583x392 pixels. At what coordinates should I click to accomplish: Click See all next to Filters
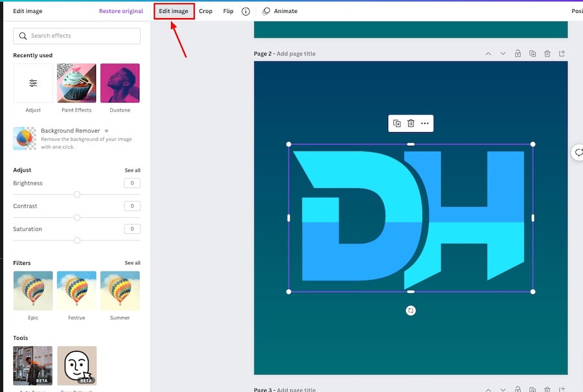132,263
